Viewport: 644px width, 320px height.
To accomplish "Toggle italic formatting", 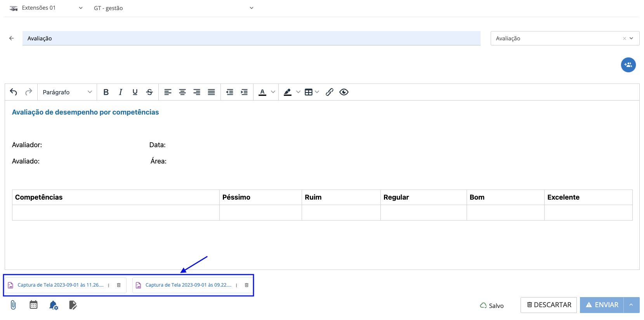I will tap(120, 92).
